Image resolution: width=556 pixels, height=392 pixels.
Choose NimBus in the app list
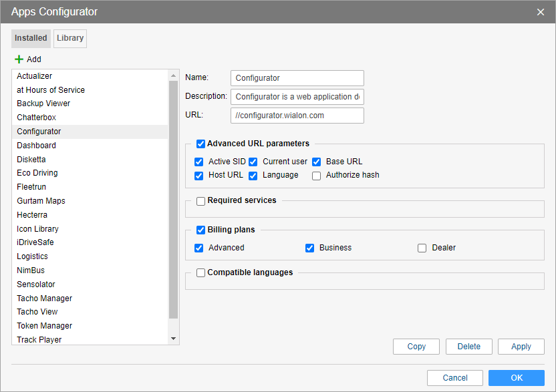tap(90, 270)
